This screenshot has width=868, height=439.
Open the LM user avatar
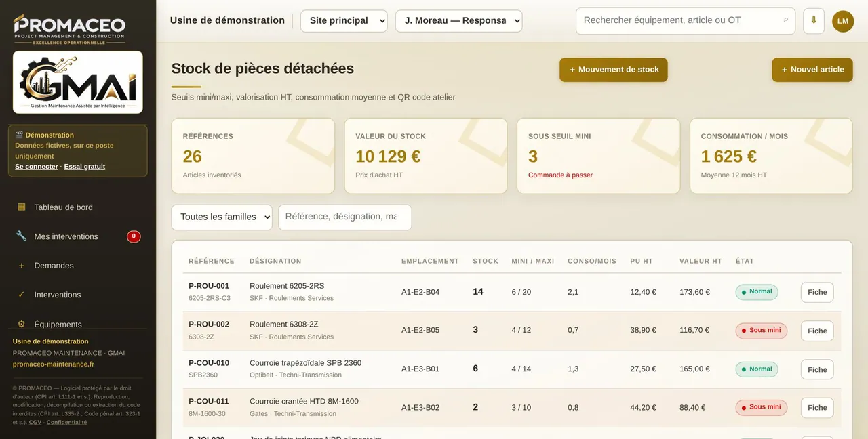tap(843, 21)
